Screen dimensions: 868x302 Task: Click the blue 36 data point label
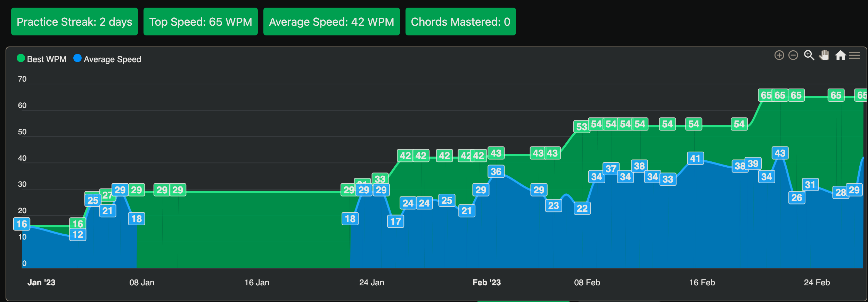[x=496, y=171]
